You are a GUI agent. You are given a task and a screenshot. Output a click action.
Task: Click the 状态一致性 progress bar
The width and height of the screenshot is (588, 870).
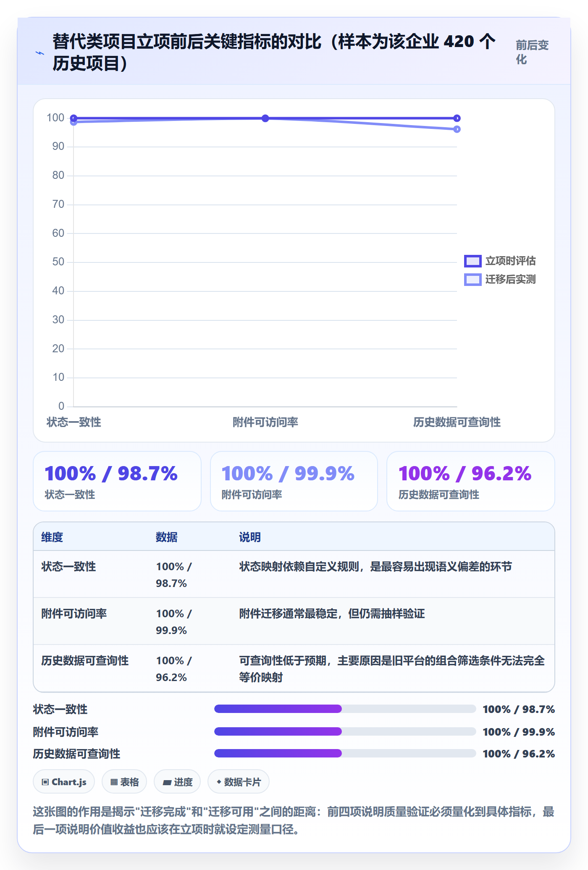click(345, 709)
